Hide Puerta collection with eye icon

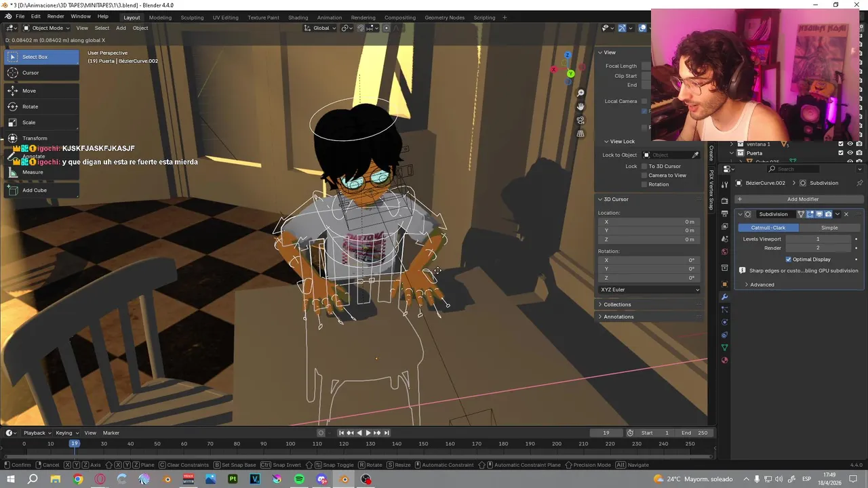850,153
